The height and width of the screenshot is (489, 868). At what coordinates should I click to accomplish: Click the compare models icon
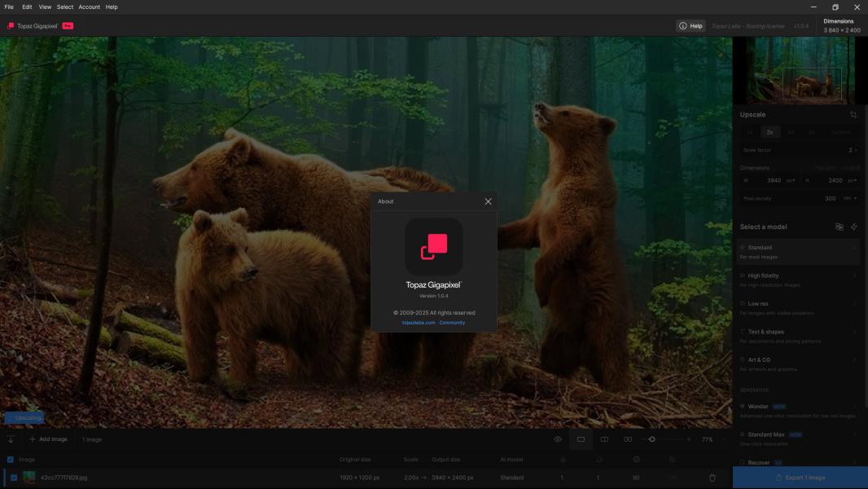(x=840, y=227)
